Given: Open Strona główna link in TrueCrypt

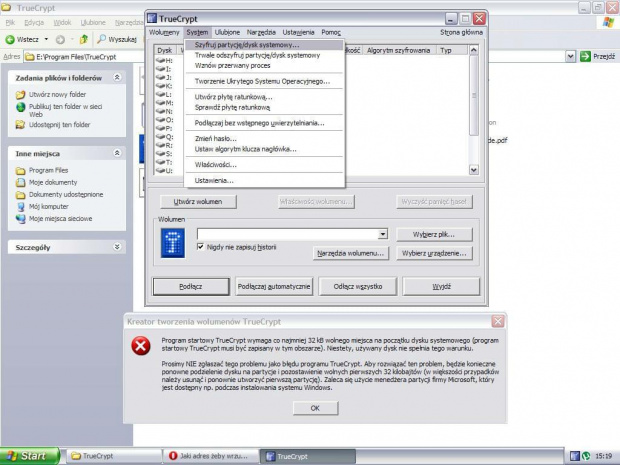Looking at the screenshot, I should (461, 32).
